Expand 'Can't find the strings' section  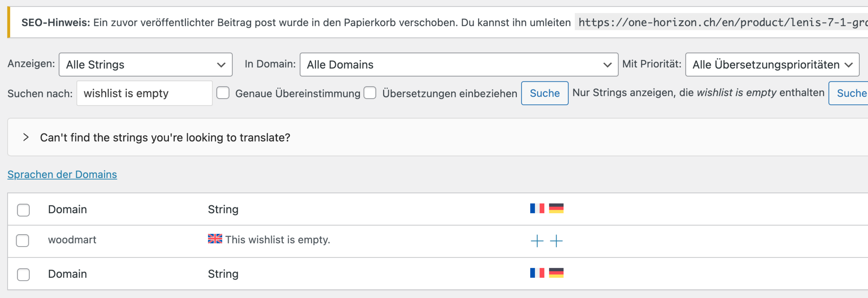[x=26, y=137]
